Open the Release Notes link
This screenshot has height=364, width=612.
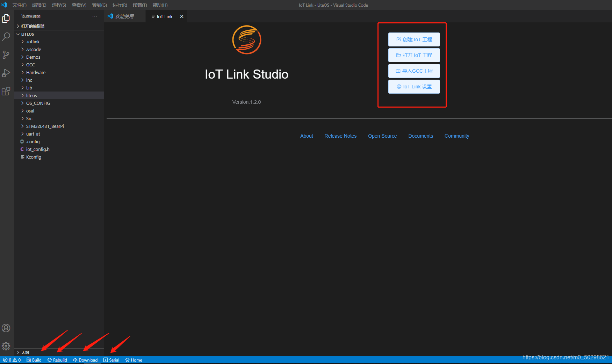(x=340, y=136)
